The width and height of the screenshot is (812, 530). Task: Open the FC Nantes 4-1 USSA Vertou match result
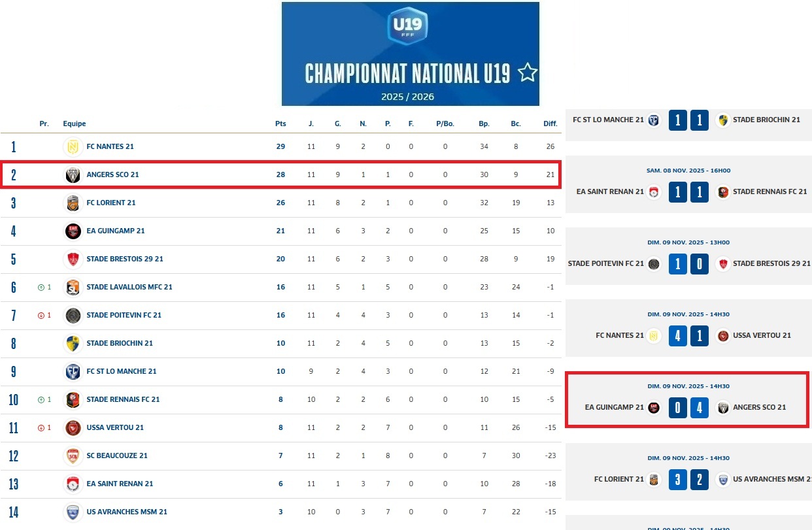pyautogui.click(x=688, y=335)
